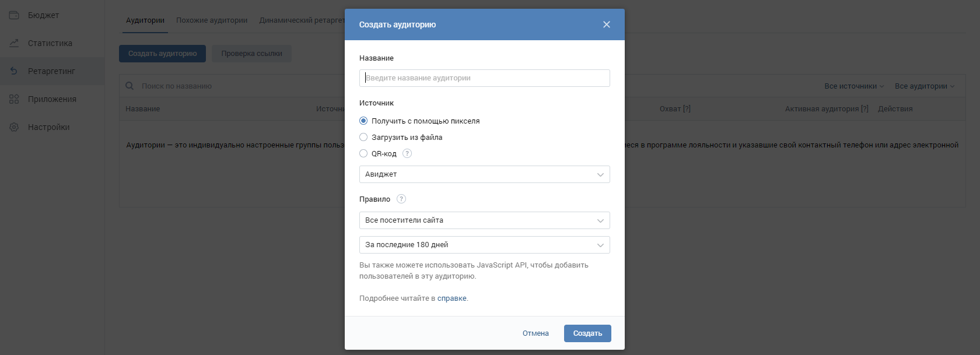Click the search magnifier icon in audience list
Viewport: 980px width, 355px height.
[x=129, y=86]
